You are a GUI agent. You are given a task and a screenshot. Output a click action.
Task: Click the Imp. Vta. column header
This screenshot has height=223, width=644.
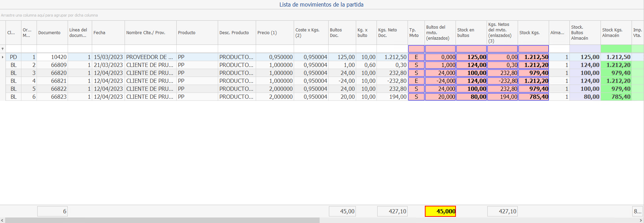coord(638,33)
